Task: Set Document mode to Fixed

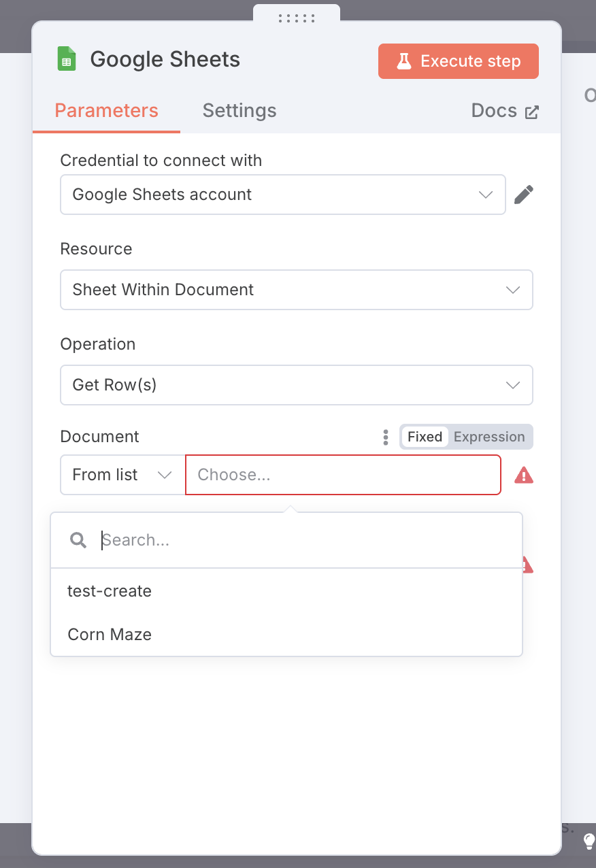Action: [x=425, y=437]
